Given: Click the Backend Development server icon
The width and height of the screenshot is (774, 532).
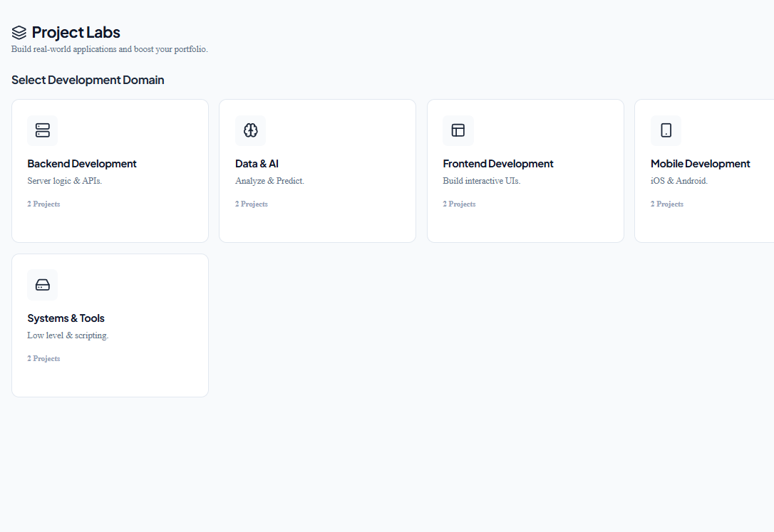Looking at the screenshot, I should (x=43, y=130).
